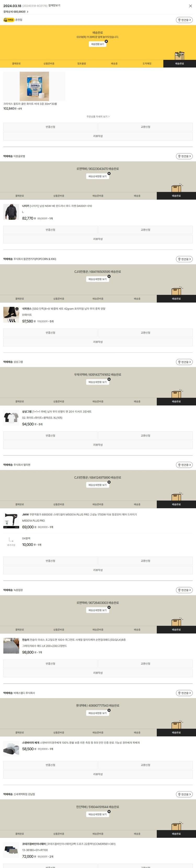The height and width of the screenshot is (868, 196).
Task: Click location pin 민건웅 in 티원글로벌 section
Action: [184, 156]
